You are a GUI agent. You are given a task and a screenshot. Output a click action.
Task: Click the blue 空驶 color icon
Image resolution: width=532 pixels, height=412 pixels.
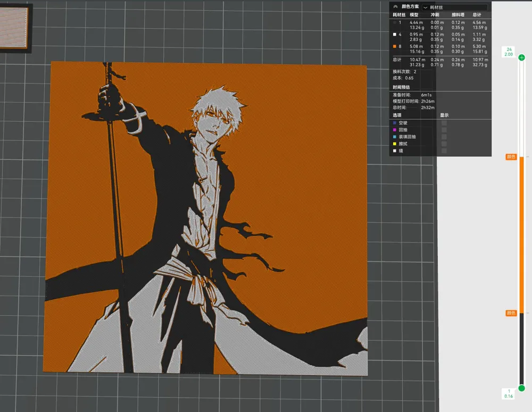coord(395,123)
